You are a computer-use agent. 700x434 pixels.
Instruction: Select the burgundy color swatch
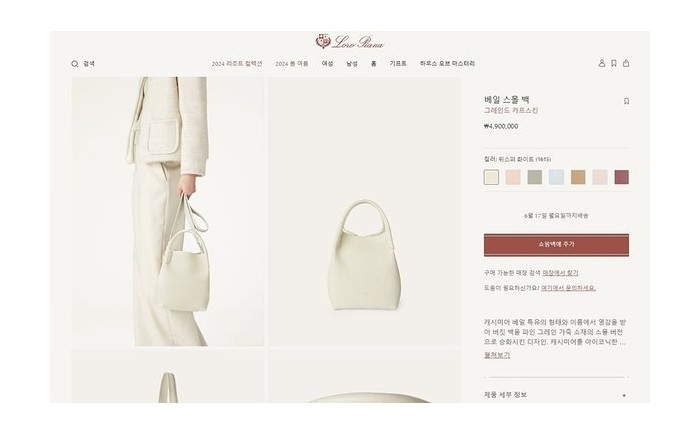[x=621, y=177]
